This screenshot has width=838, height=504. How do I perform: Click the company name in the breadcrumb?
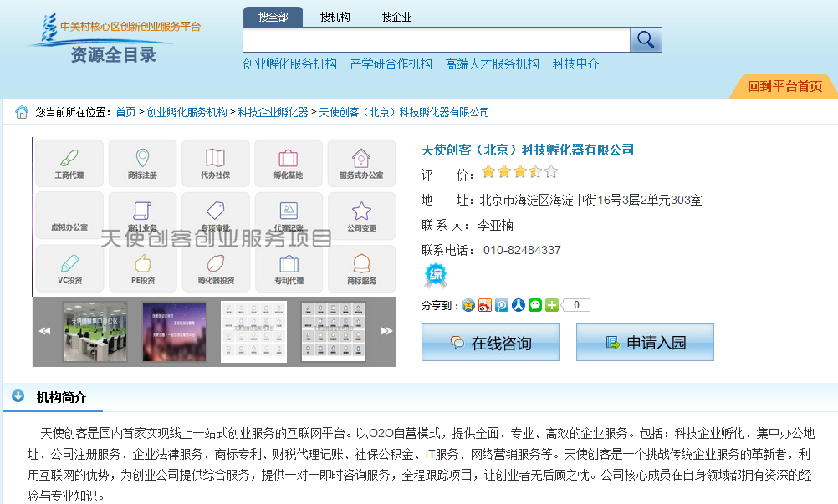tap(404, 112)
